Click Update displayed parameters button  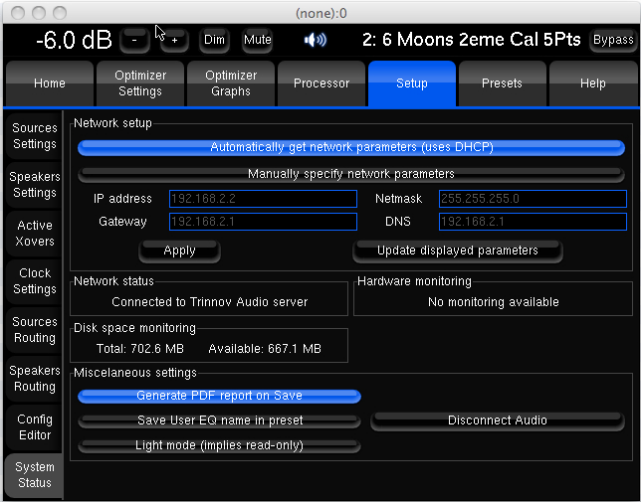point(457,250)
